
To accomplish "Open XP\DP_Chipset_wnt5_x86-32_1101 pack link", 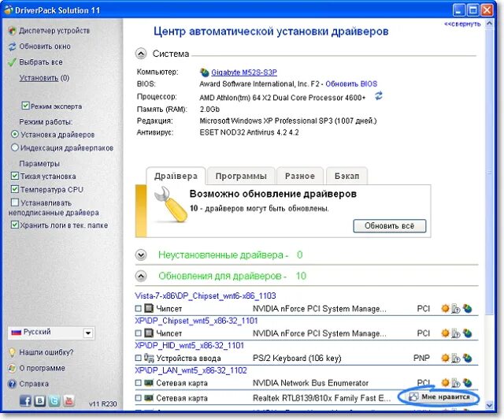I will (x=196, y=321).
